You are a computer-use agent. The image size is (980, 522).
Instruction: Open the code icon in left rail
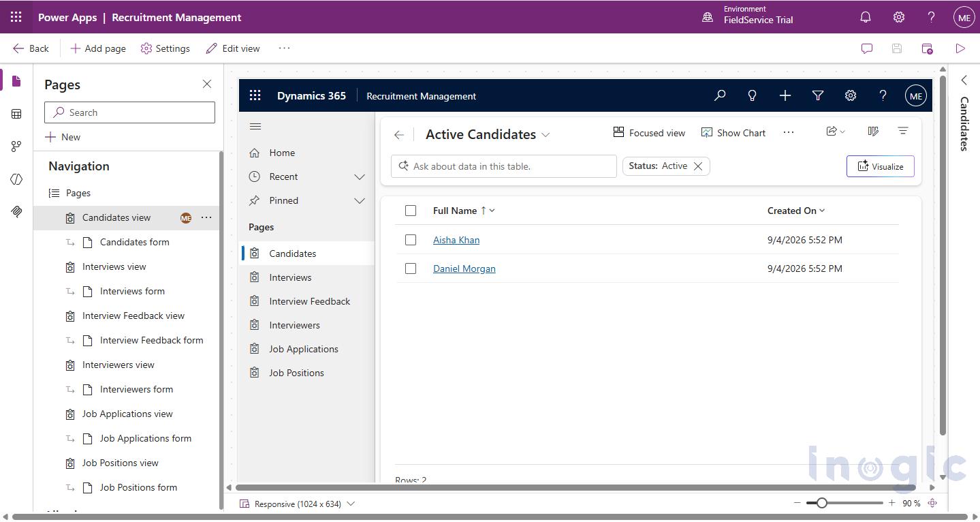(16, 179)
